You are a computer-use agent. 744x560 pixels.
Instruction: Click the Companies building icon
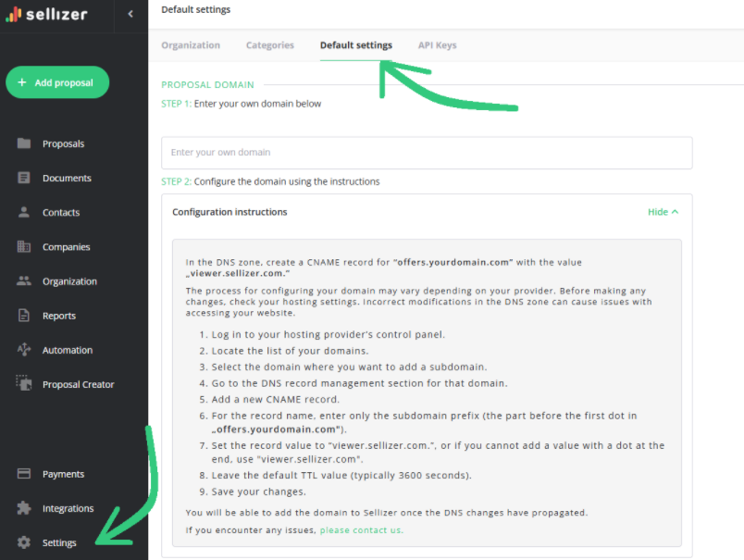click(24, 247)
